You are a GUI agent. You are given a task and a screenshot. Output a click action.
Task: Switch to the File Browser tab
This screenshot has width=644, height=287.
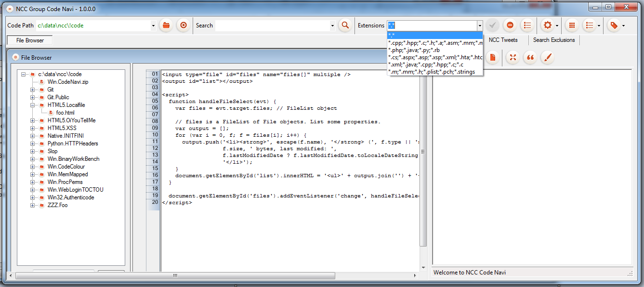[30, 40]
